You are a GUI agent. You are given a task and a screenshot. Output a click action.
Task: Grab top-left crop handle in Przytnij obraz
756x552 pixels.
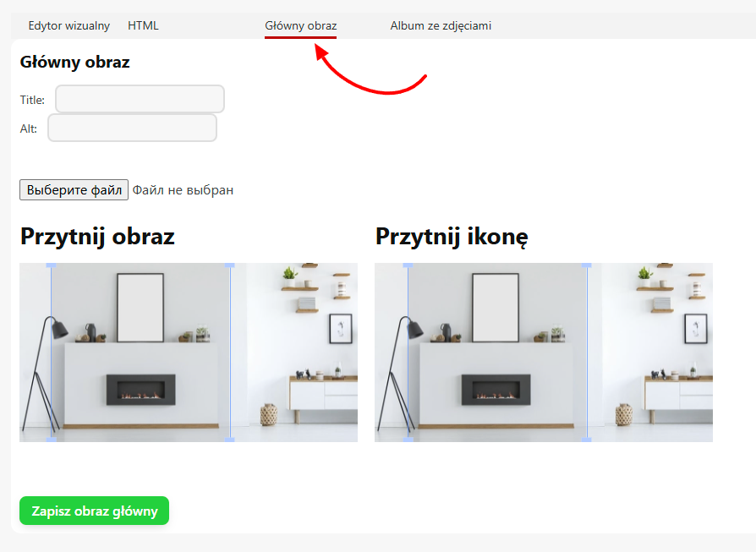(51, 265)
